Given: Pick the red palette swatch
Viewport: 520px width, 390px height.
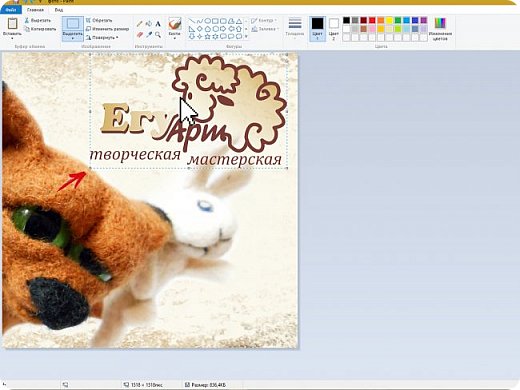Looking at the screenshot, I should tap(372, 21).
